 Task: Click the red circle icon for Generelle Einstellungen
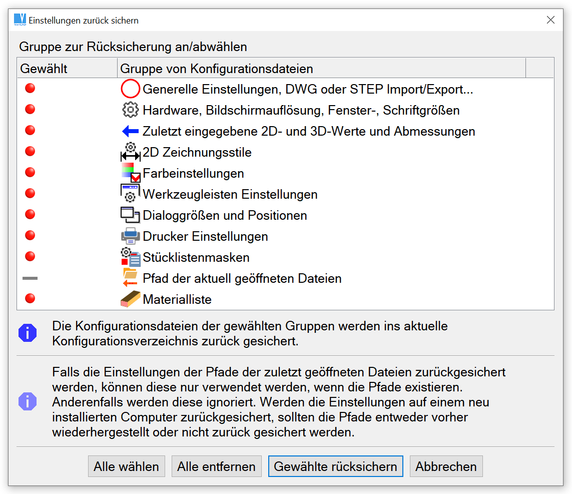point(130,89)
